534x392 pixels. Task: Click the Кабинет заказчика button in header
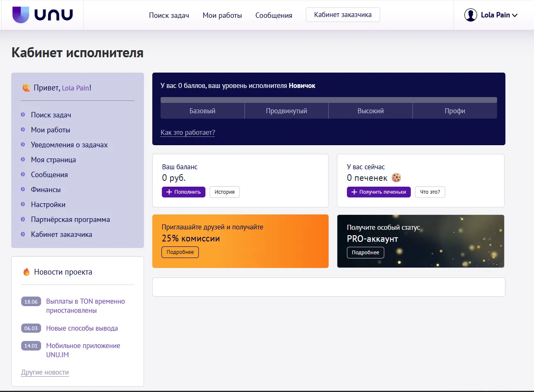343,15
